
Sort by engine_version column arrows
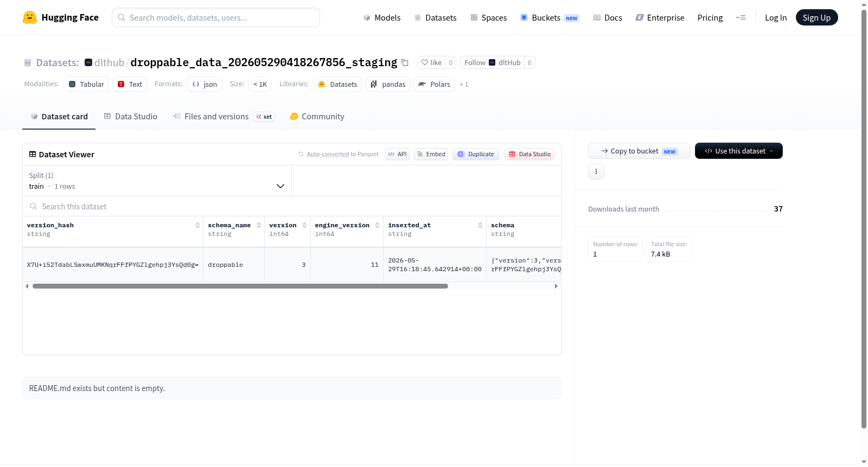(377, 225)
